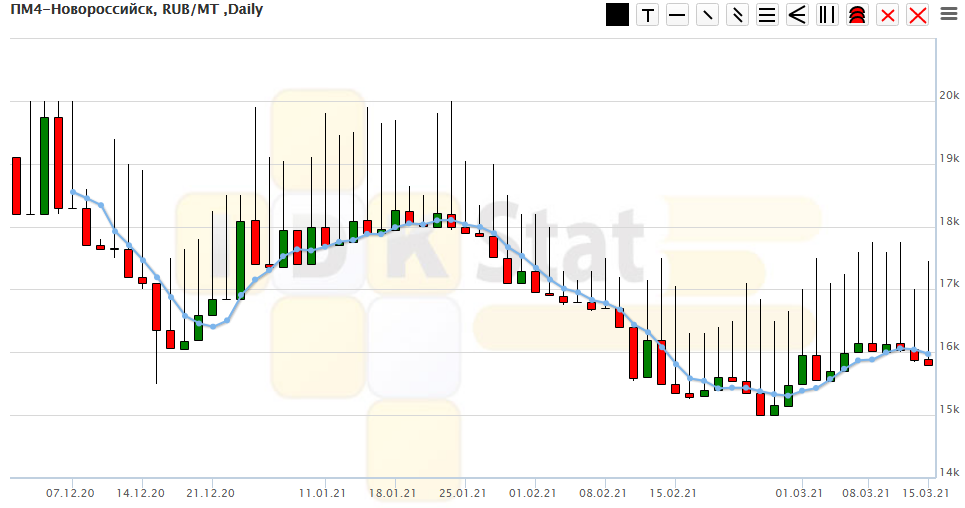The width and height of the screenshot is (965, 508).
Task: Select the horizontal line drawing tool
Action: click(678, 15)
